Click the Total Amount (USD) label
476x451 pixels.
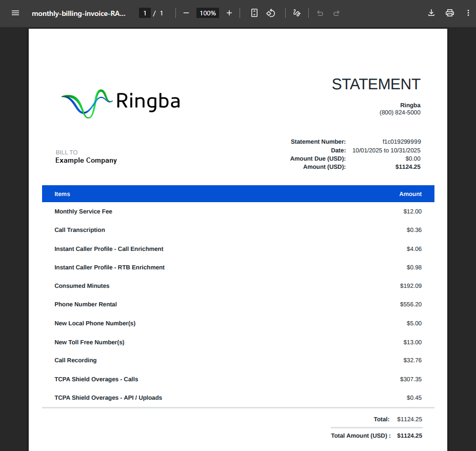click(x=361, y=436)
